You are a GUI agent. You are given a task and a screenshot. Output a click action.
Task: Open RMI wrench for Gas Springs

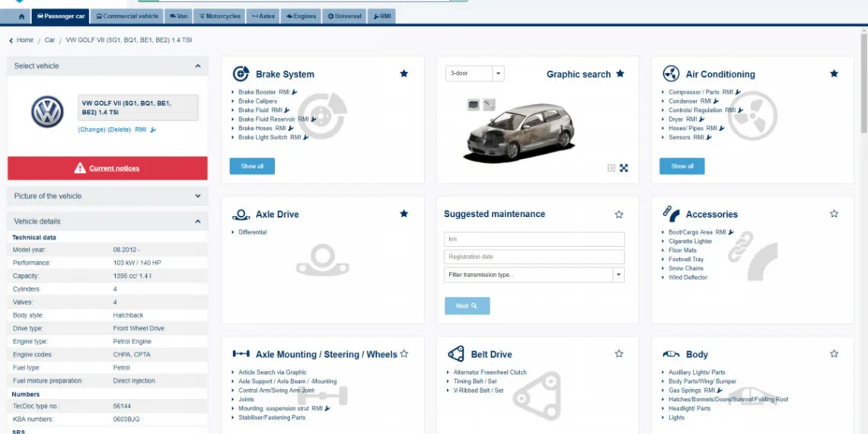(x=719, y=391)
